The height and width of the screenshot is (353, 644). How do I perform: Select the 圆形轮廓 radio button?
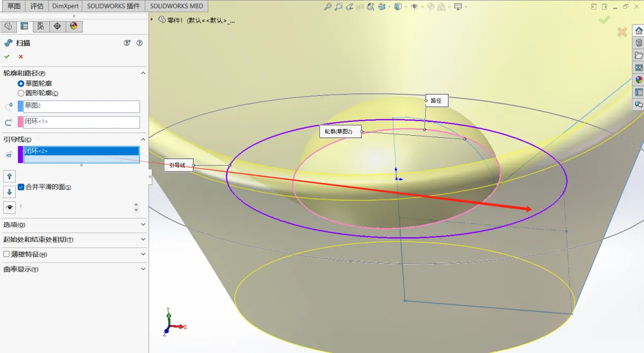pyautogui.click(x=21, y=93)
